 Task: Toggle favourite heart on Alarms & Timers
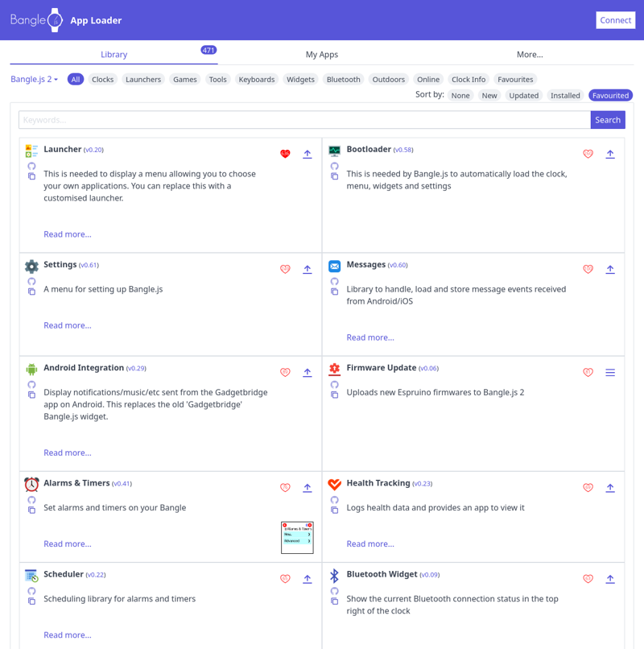pos(285,488)
